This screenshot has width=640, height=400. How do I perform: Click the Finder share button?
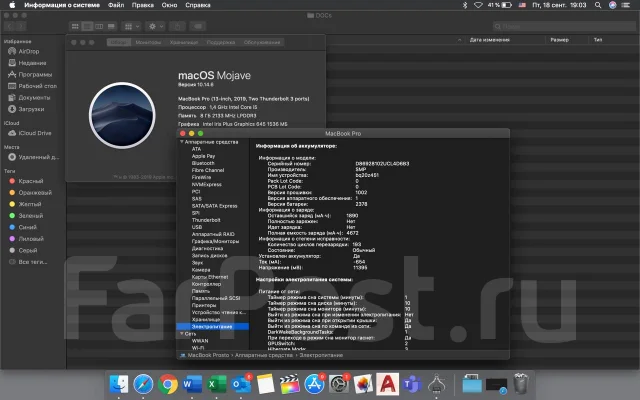178,26
